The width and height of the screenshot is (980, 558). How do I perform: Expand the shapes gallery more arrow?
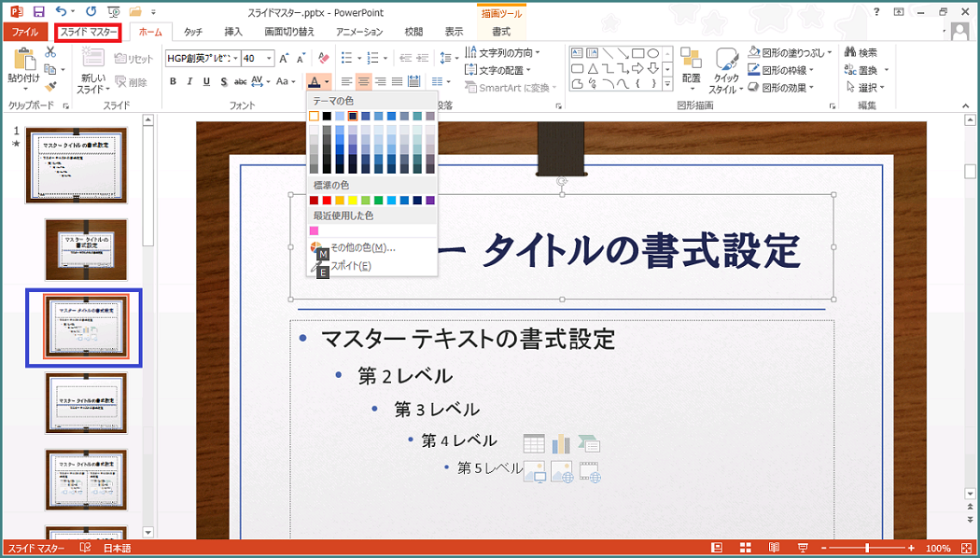667,83
